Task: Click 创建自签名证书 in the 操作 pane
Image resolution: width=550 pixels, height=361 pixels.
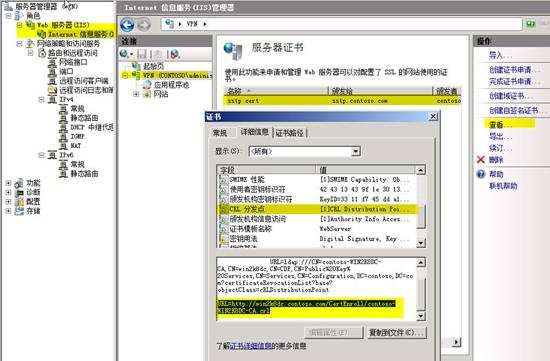Action: (514, 111)
